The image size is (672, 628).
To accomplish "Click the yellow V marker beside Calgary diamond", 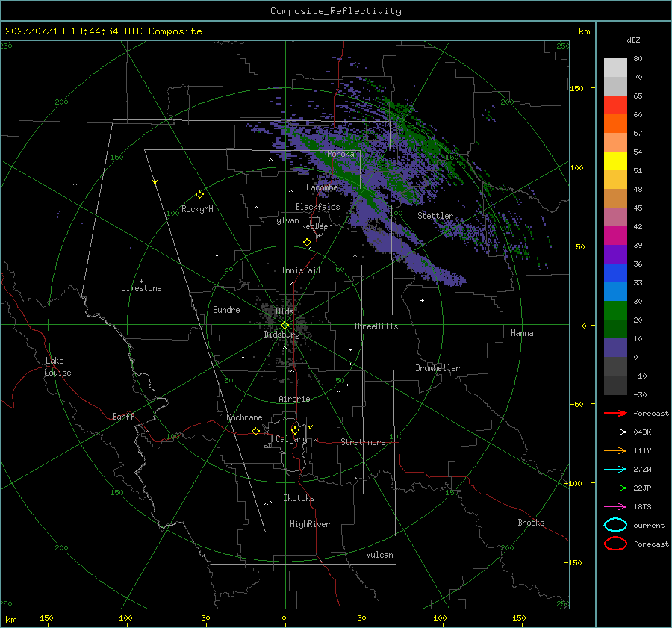I will pyautogui.click(x=310, y=427).
